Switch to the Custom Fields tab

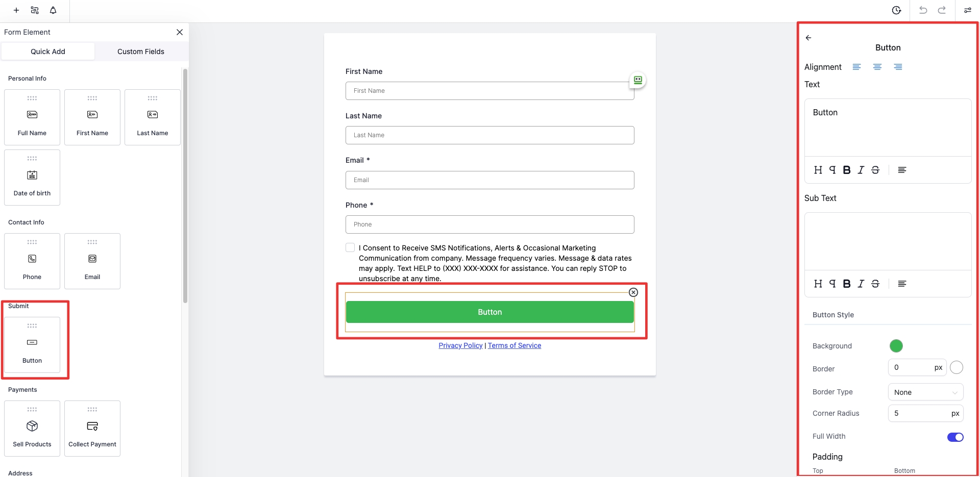tap(141, 52)
